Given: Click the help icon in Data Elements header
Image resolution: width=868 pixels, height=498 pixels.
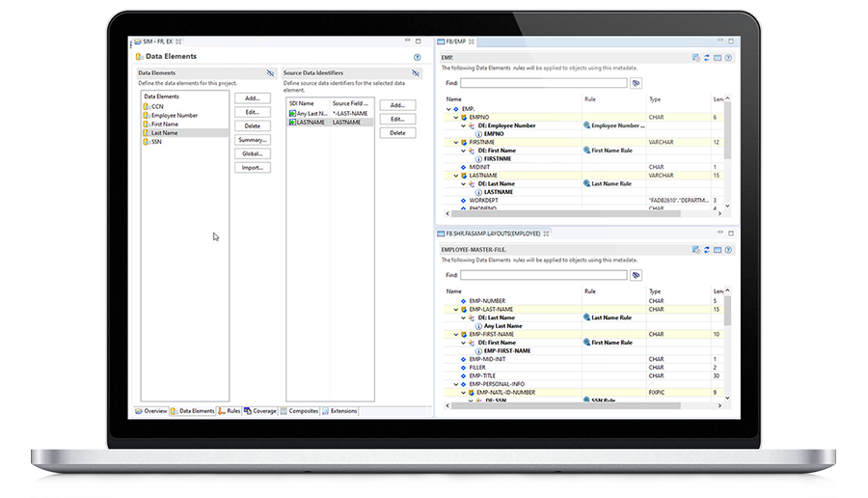Looking at the screenshot, I should click(x=417, y=58).
